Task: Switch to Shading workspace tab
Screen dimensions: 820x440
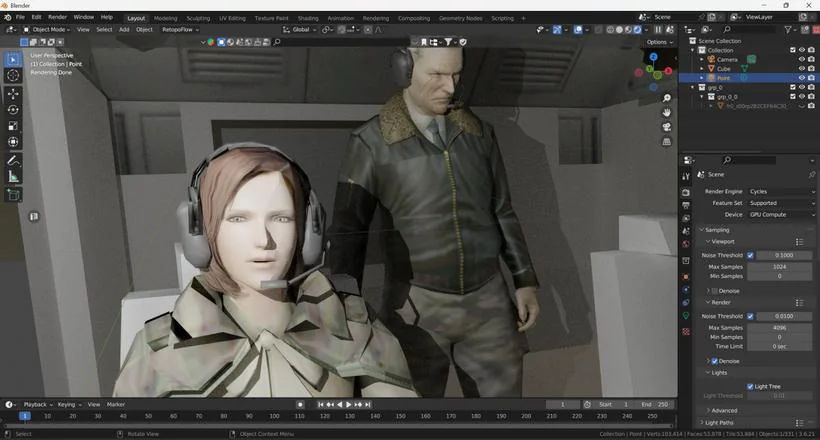Action: coord(308,18)
